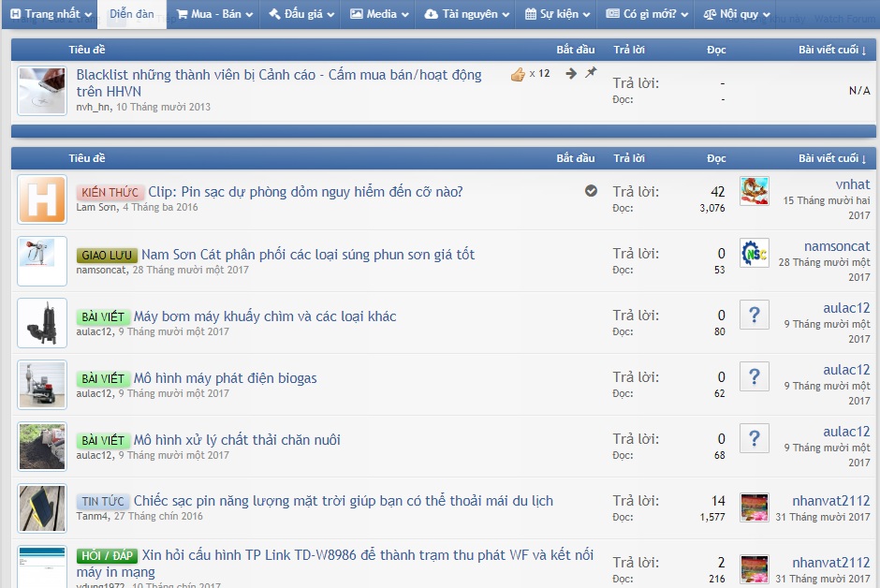Click the HỎI / ĐÁP prefix tag

(107, 556)
